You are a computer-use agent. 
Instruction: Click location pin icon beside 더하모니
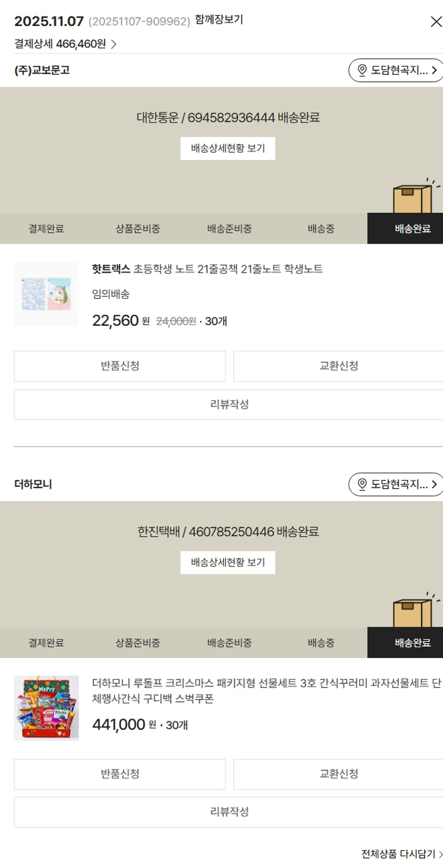point(362,485)
